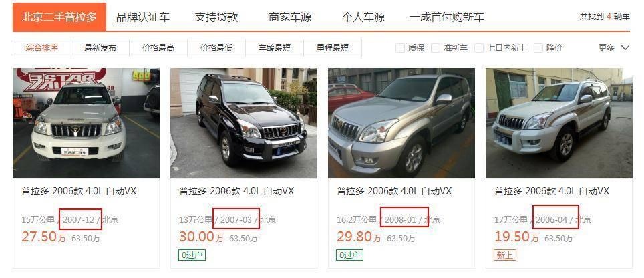Click the 新上 tag on last listing
This screenshot has height=278, width=644.
(x=505, y=255)
